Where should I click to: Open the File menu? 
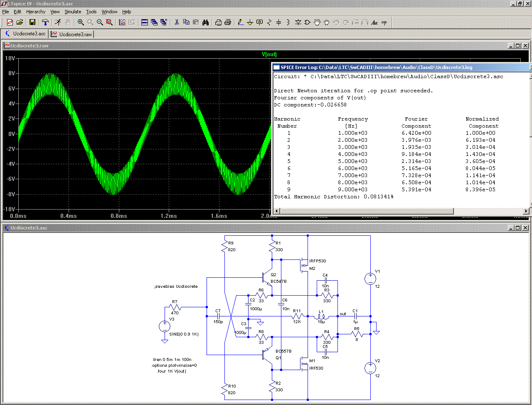coord(5,12)
